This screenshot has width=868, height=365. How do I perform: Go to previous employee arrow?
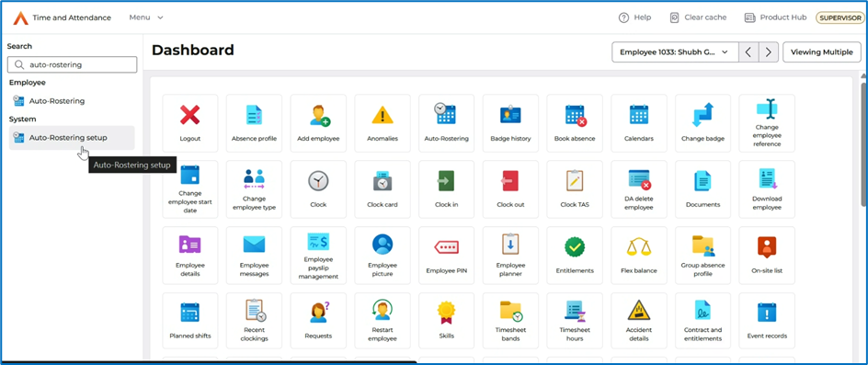pos(748,52)
